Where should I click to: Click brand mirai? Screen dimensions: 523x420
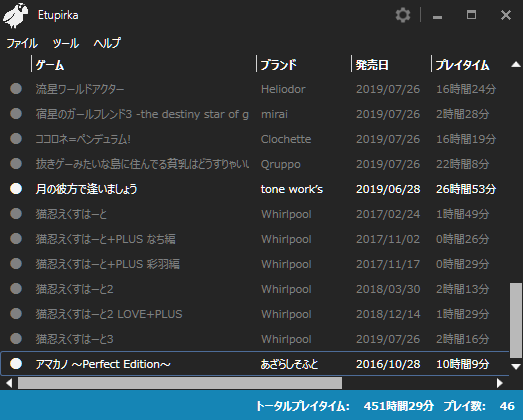click(x=274, y=114)
